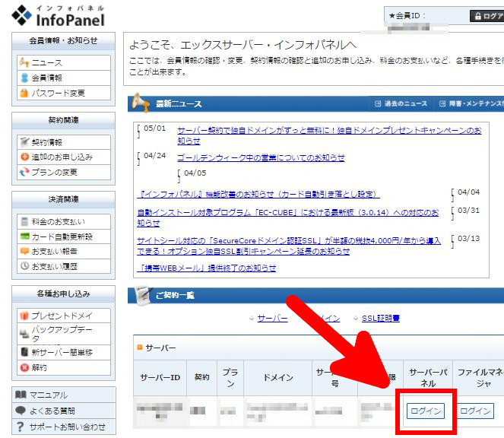
Task: Open インフォパネル機能改善 news link
Action: (x=258, y=194)
